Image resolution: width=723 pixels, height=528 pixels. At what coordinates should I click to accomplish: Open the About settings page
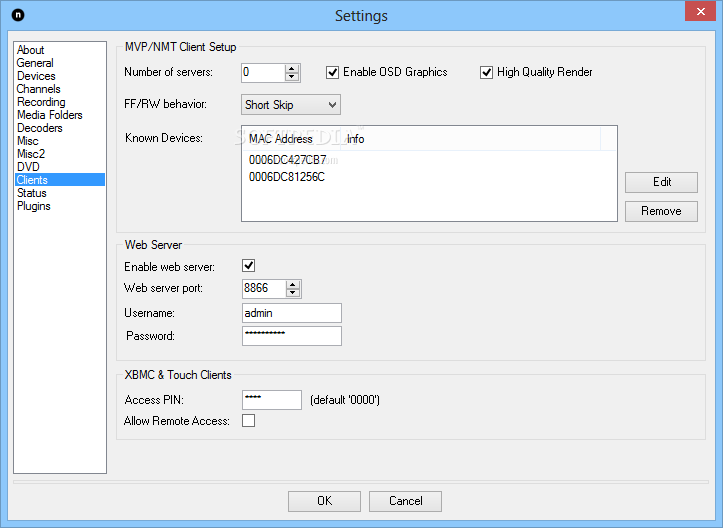pos(30,50)
